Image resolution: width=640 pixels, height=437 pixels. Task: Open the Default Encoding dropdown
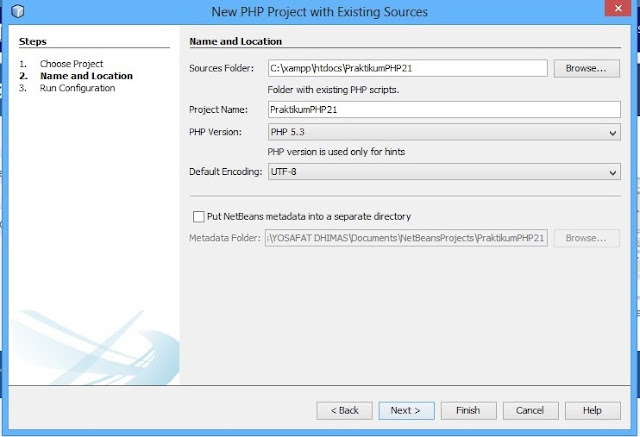pyautogui.click(x=444, y=172)
